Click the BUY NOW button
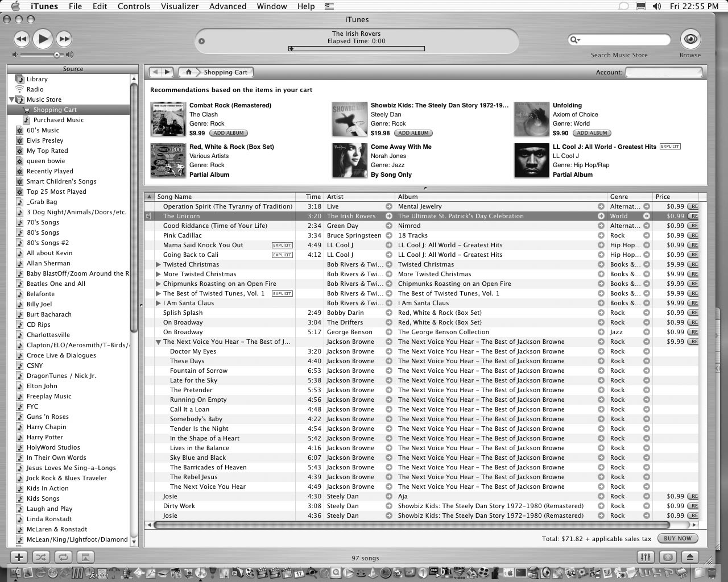Viewport: 728px width, 582px height. pos(677,538)
